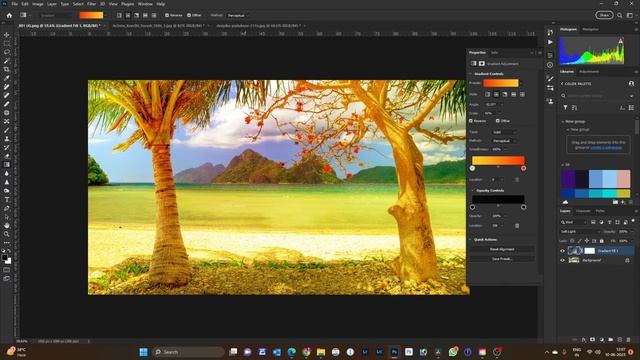Select the Hand tool
Viewport: 640px width, 360px height.
click(x=7, y=225)
